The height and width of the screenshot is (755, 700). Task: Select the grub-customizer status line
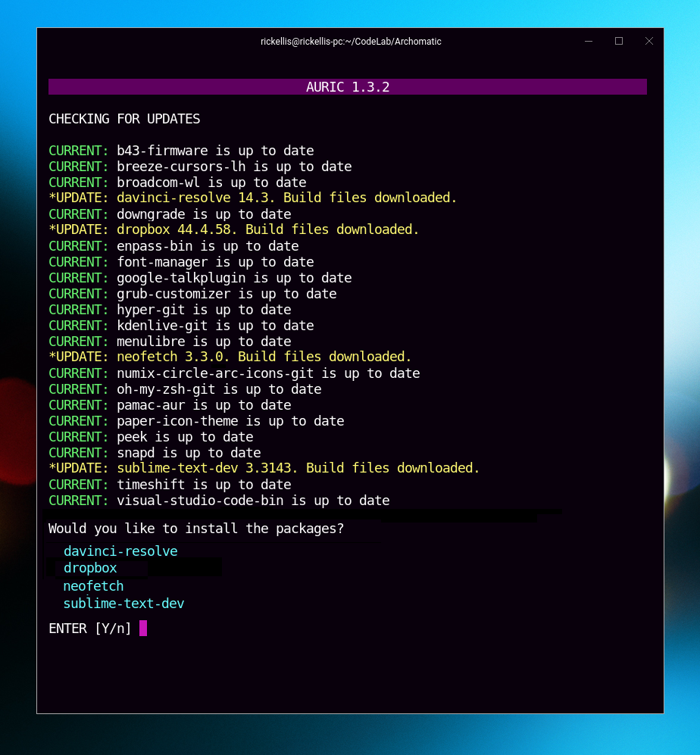192,294
